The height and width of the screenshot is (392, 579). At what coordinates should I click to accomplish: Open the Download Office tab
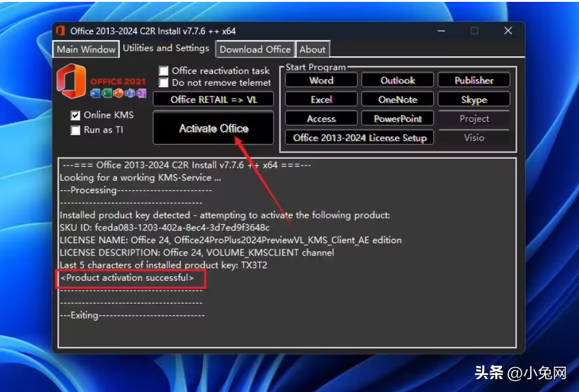[255, 49]
